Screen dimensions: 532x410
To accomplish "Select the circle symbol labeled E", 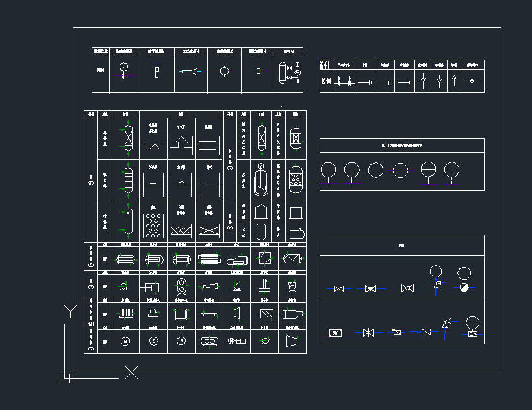I will point(153,340).
